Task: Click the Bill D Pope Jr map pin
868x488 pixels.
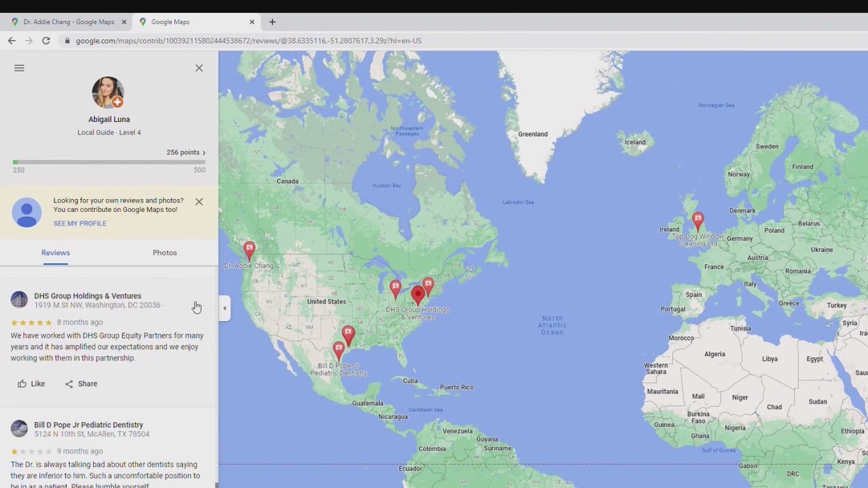Action: point(338,350)
